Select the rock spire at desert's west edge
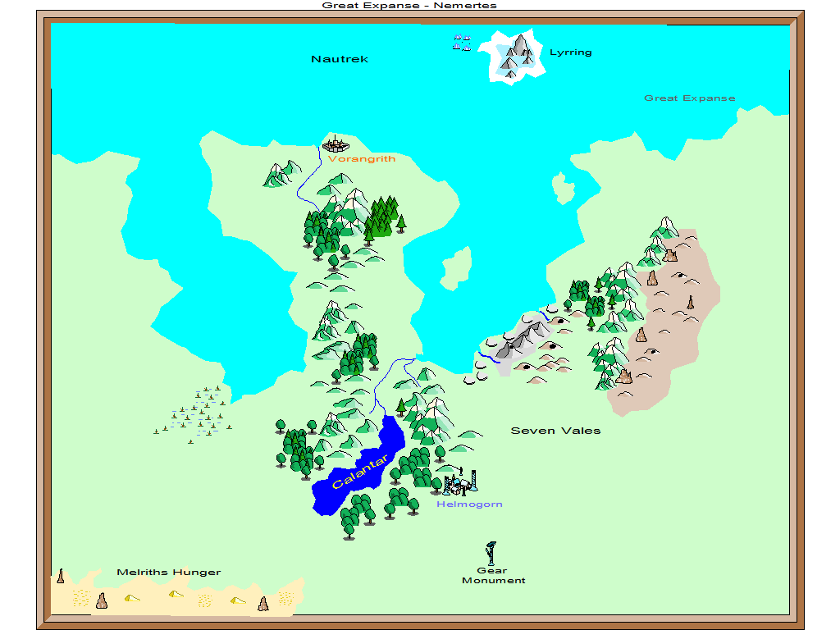 click(x=61, y=577)
